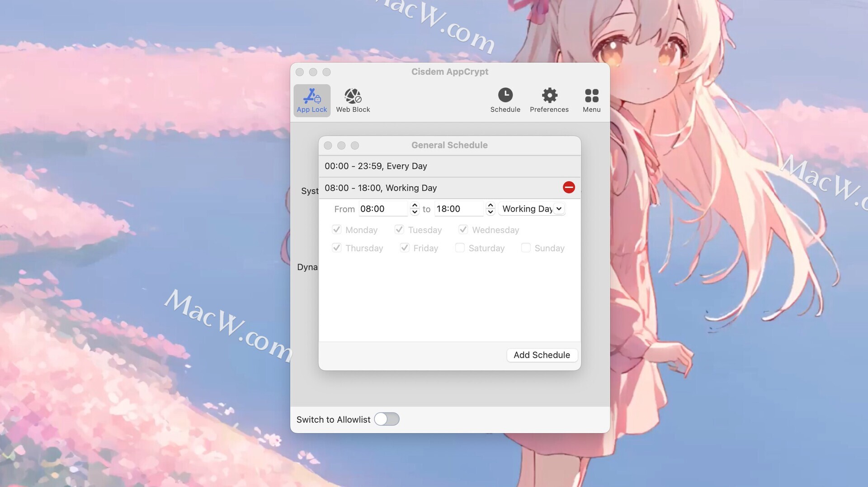Screen dimensions: 868x487
Task: Close the General Schedule window
Action: tap(328, 145)
